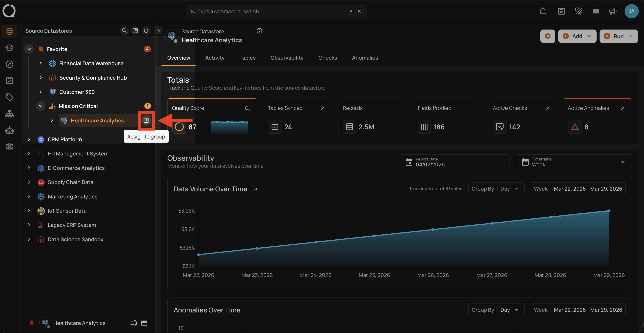Collapse the sidebar panel arrow
644x333 pixels.
coord(159,30)
